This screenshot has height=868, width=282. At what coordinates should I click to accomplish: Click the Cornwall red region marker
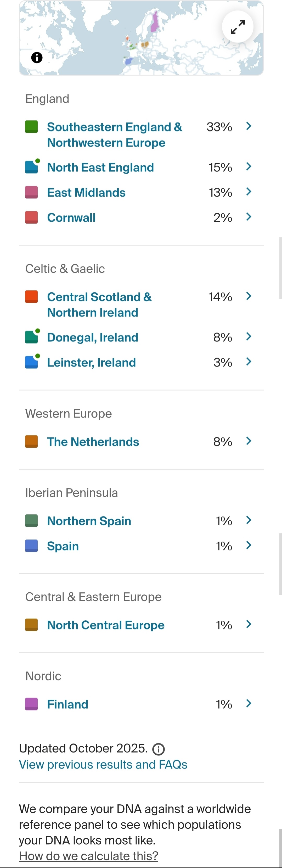tap(31, 217)
